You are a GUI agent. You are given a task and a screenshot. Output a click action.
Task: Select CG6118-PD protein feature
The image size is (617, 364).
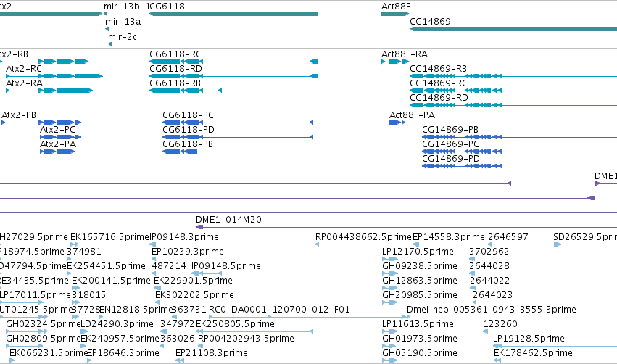point(238,137)
